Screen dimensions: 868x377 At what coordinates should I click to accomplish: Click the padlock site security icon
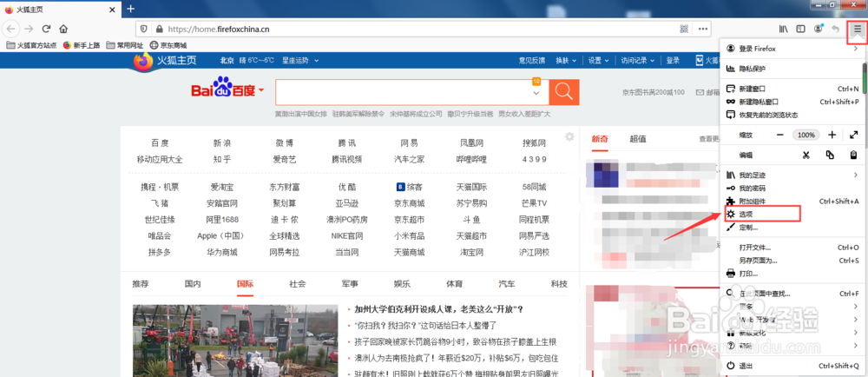[160, 29]
